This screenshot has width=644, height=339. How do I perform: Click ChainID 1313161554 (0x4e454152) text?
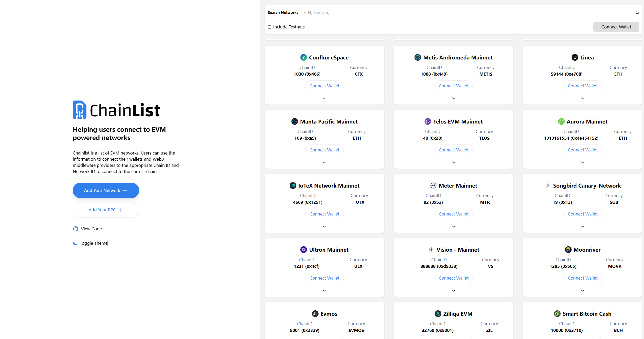point(571,138)
